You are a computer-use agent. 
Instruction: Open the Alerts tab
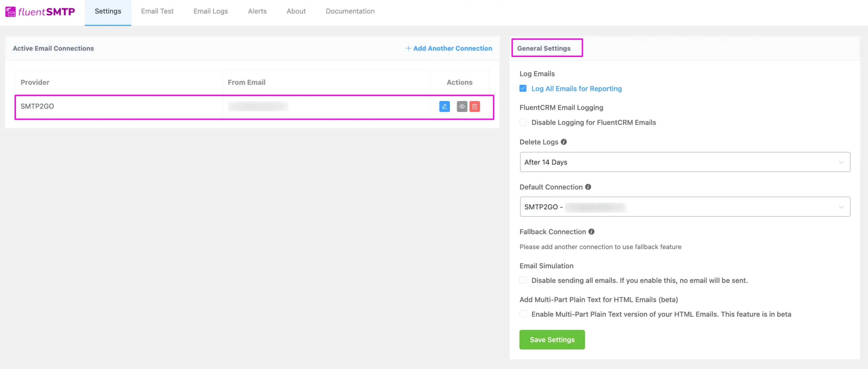click(257, 12)
